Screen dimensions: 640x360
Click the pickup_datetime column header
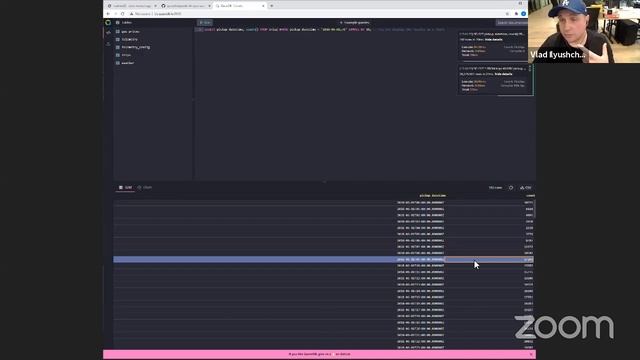pos(433,196)
